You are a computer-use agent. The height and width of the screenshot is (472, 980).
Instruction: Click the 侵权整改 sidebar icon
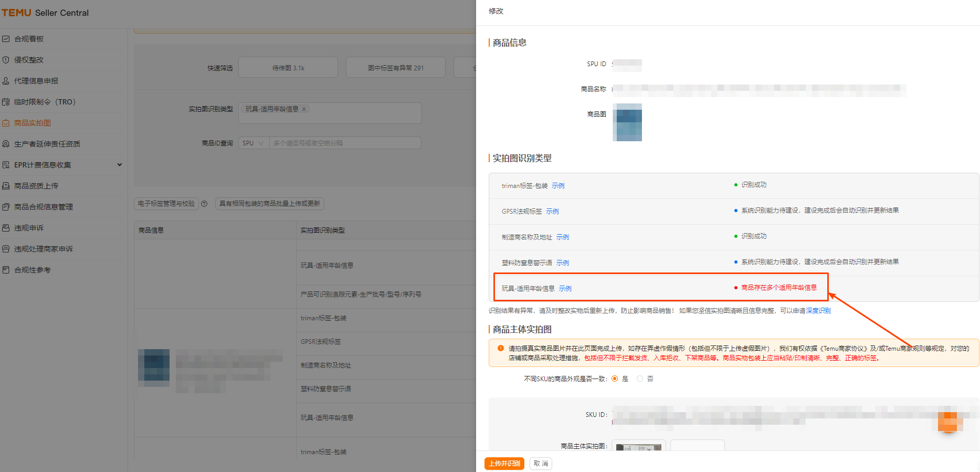tap(6, 60)
